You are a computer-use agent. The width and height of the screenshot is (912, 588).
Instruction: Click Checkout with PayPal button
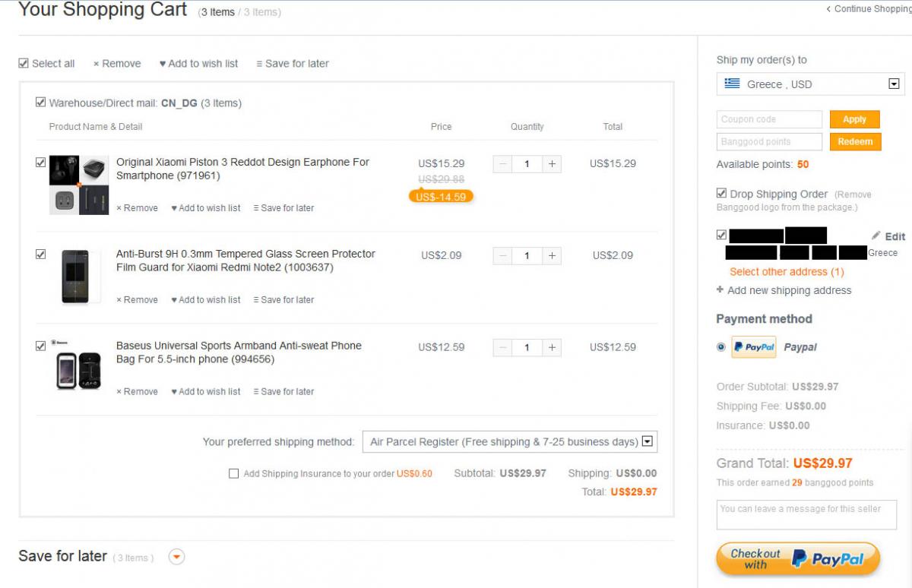pos(798,559)
